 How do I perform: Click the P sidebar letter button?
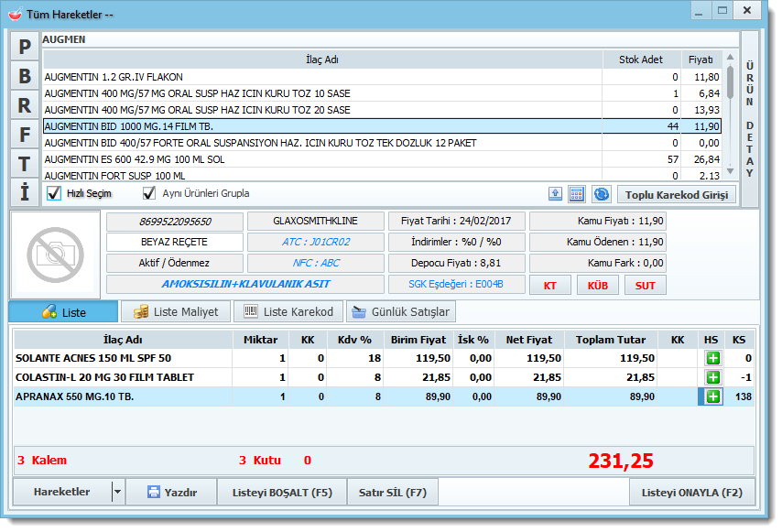(x=25, y=47)
